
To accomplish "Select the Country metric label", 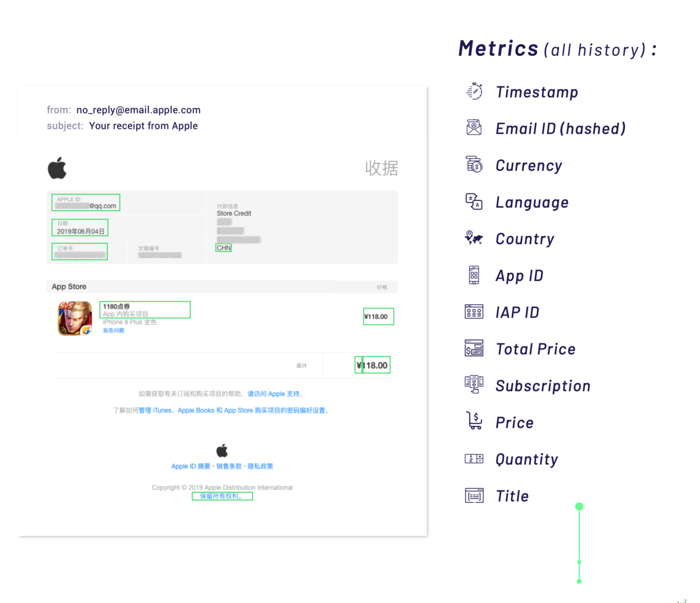I will (525, 240).
